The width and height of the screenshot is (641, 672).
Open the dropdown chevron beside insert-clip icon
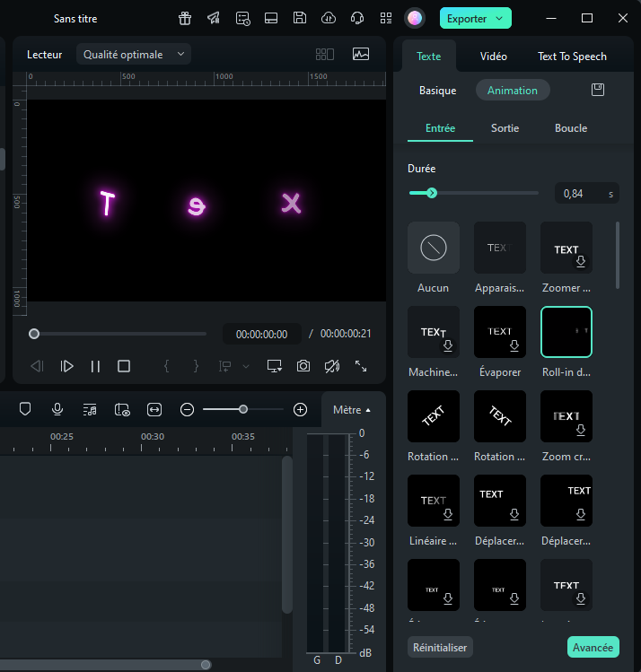coord(246,366)
